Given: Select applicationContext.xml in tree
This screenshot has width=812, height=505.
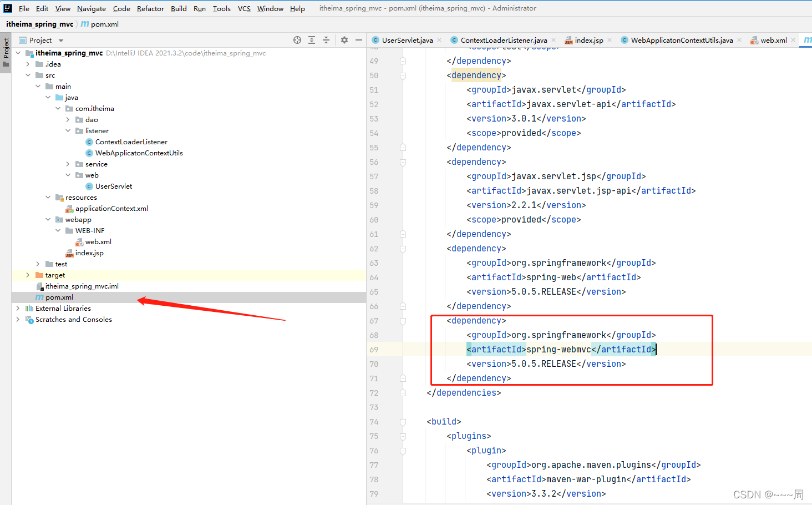Looking at the screenshot, I should [111, 209].
